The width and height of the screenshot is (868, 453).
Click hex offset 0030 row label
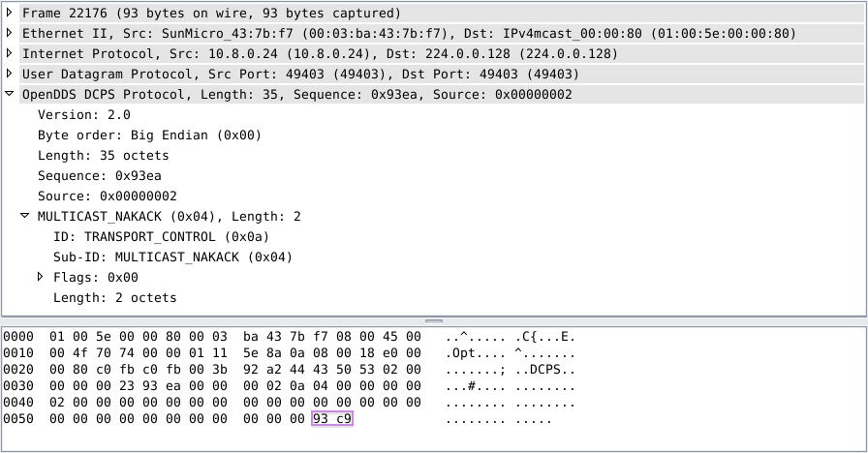18,386
